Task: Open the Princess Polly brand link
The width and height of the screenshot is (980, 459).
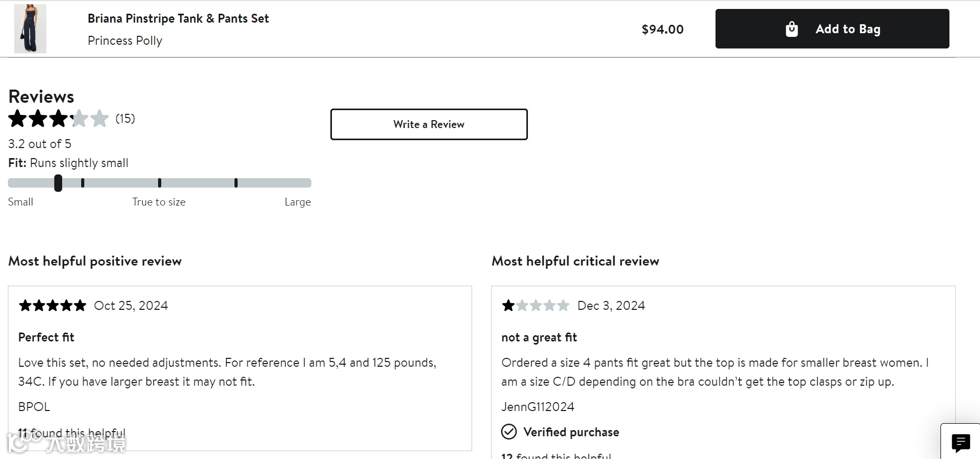Action: [x=125, y=41]
